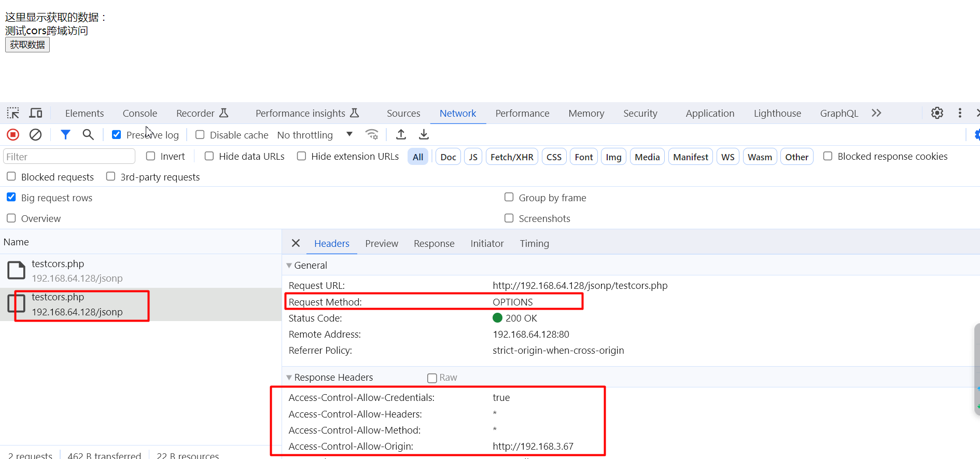Switch to Console tab
The width and height of the screenshot is (980, 459).
point(140,113)
